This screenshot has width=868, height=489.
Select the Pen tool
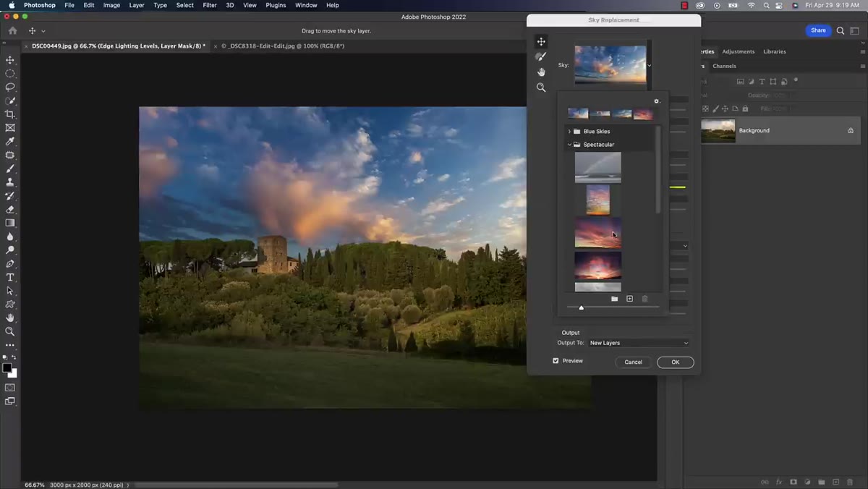point(10,264)
